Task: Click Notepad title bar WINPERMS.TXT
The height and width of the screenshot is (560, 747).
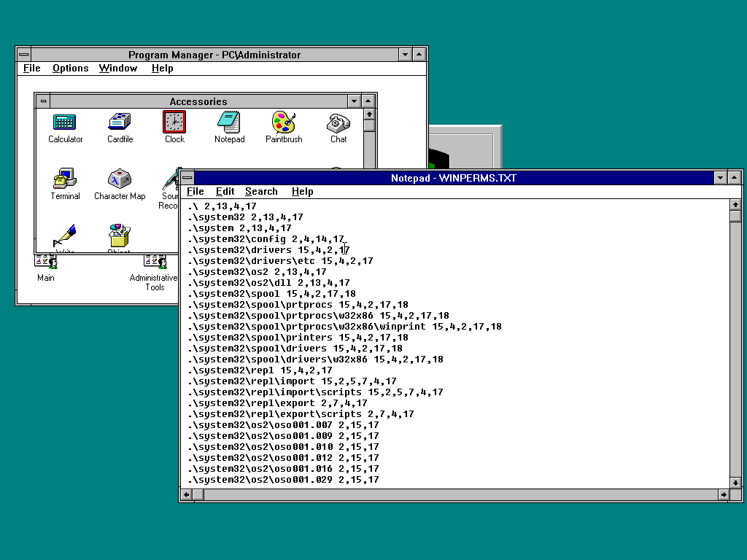Action: pos(454,178)
